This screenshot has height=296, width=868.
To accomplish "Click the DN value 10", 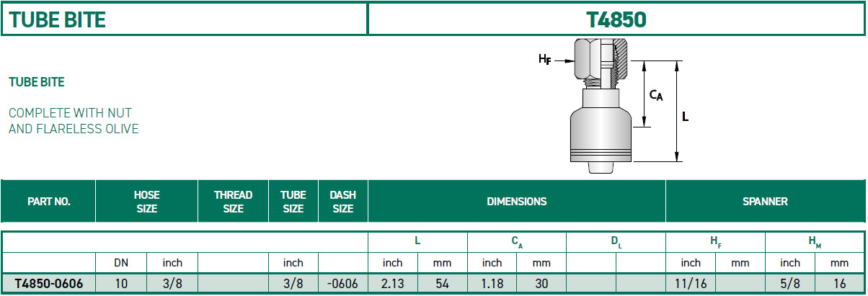I will coord(121,284).
